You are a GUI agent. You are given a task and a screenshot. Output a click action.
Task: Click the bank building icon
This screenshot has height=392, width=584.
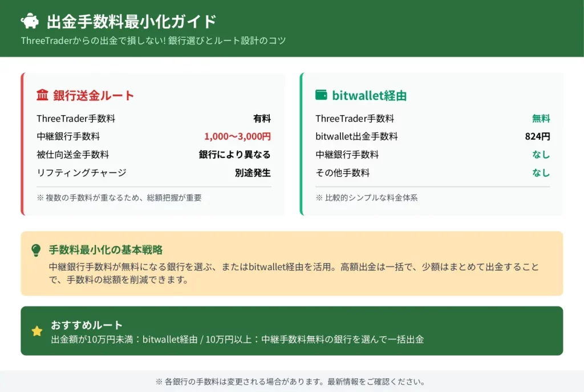pyautogui.click(x=42, y=95)
